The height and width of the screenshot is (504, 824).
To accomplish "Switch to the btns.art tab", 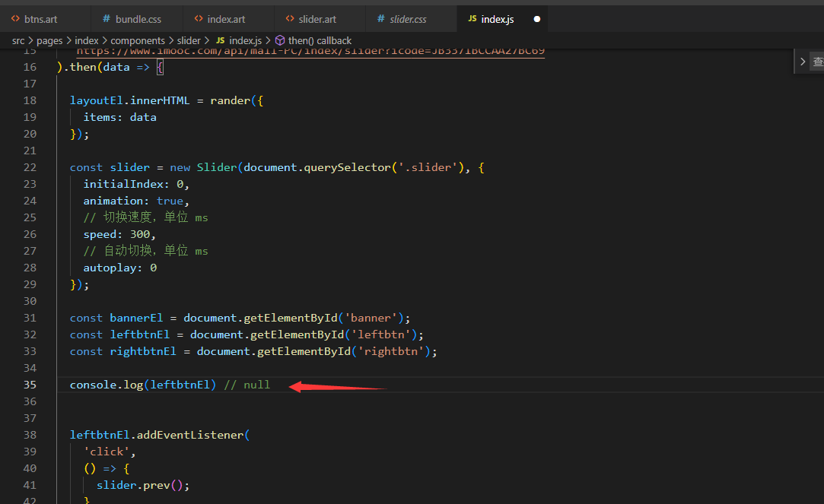I will pos(40,18).
